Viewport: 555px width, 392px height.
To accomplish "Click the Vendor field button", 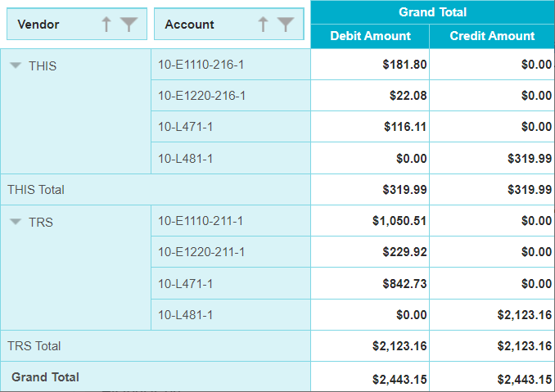I will pos(49,25).
